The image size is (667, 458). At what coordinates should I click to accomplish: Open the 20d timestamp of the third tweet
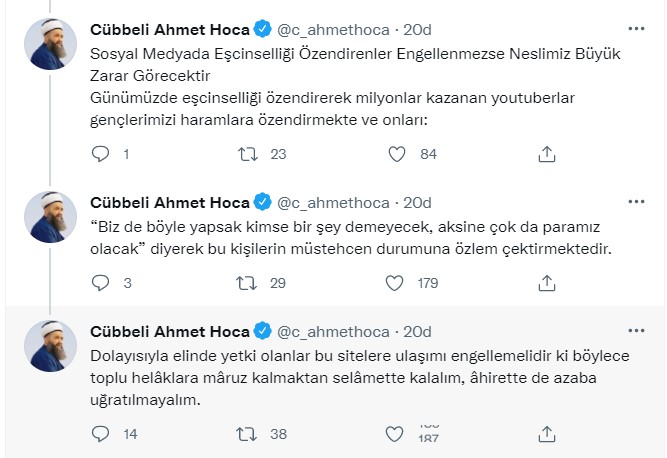417,331
